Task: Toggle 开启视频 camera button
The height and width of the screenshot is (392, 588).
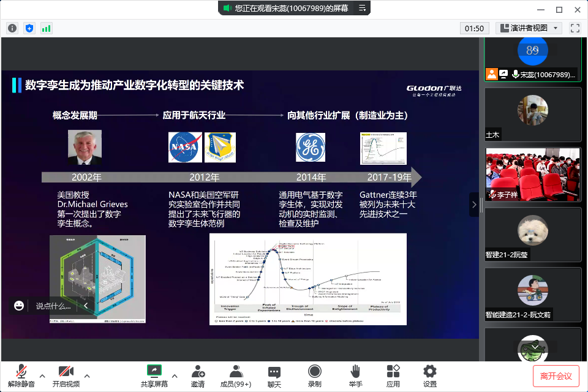Action: (x=66, y=375)
